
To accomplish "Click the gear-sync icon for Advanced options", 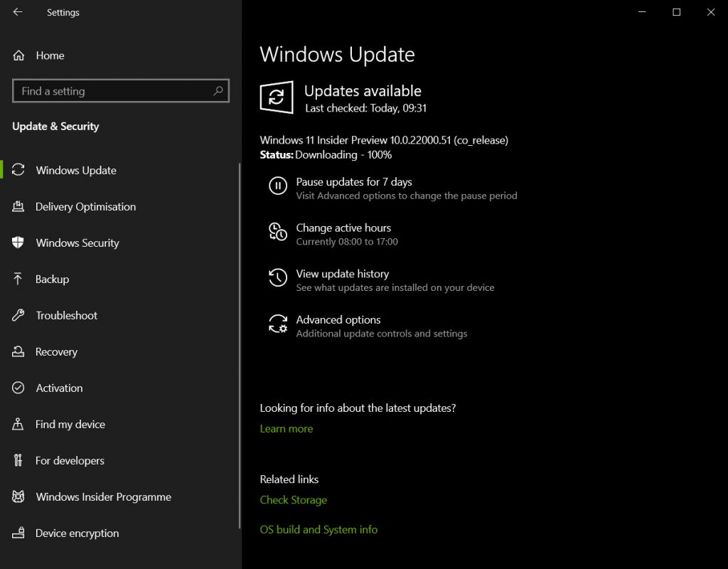I will (278, 324).
